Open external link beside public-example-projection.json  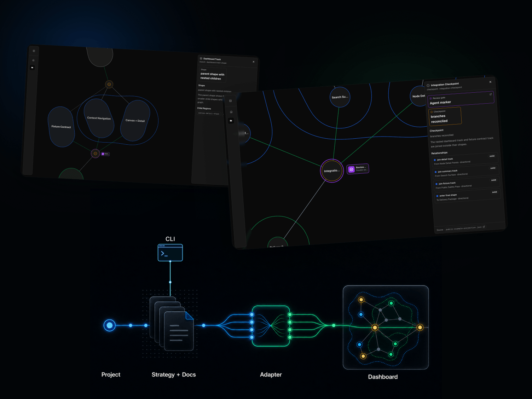pos(484,227)
